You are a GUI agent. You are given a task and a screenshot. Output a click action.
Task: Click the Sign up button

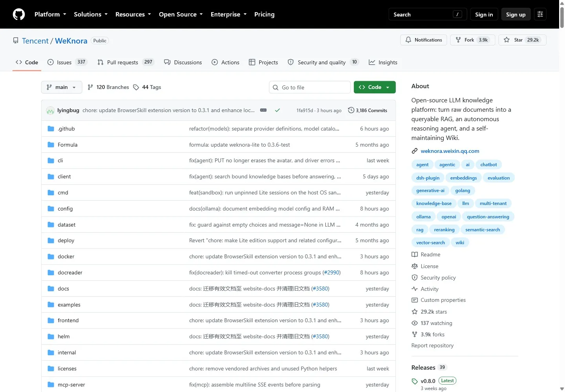[516, 15]
